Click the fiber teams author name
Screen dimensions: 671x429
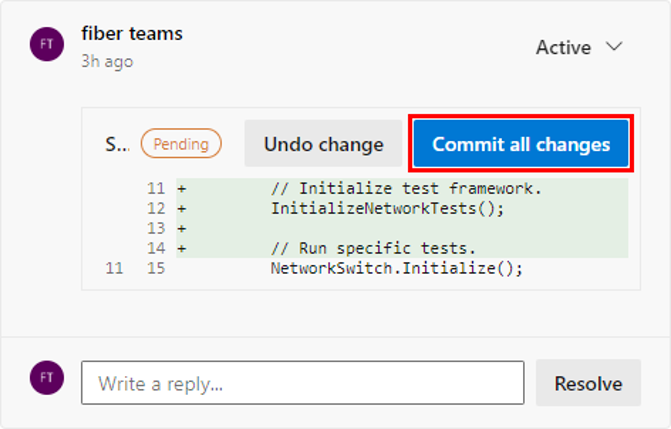coord(132,33)
